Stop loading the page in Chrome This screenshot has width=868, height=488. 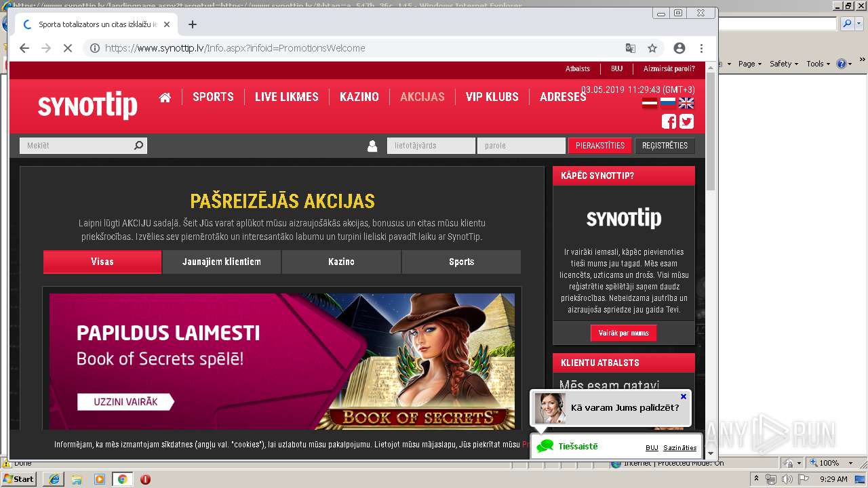click(68, 48)
